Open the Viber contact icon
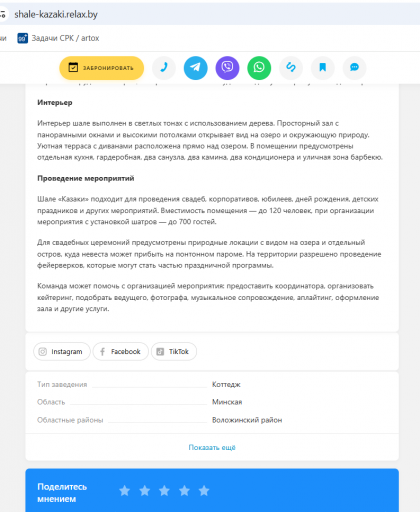The image size is (420, 512). [227, 68]
